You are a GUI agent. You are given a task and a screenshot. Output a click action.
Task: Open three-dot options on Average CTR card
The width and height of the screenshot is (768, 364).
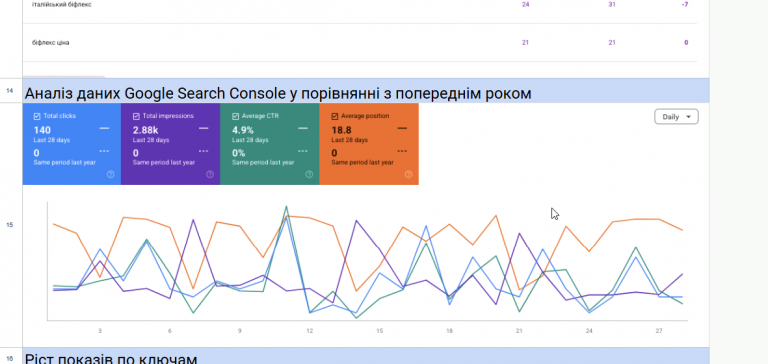[x=303, y=151]
